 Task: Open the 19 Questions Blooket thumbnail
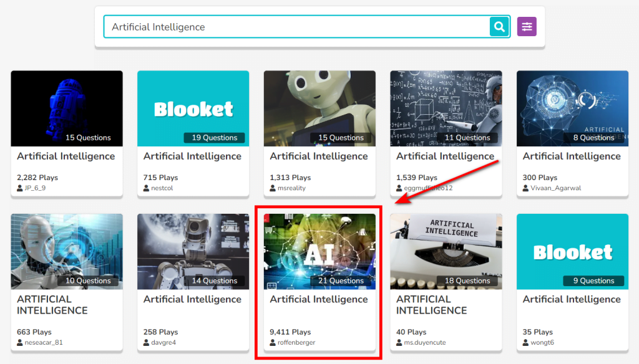point(193,108)
